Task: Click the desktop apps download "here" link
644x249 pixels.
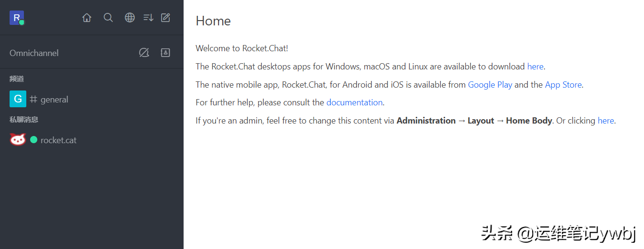Action: [535, 67]
